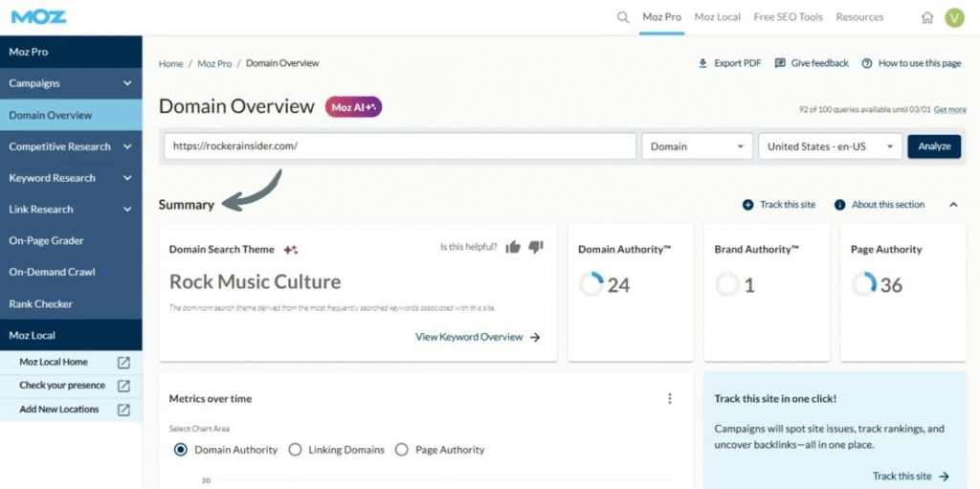
Task: Click the Give feedback label
Action: click(820, 63)
